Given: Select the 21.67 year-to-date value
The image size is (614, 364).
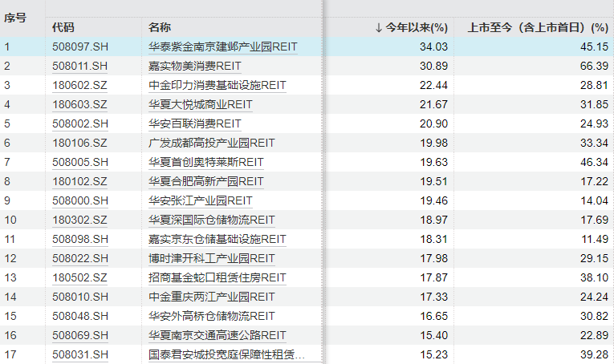Looking at the screenshot, I should (x=433, y=104).
